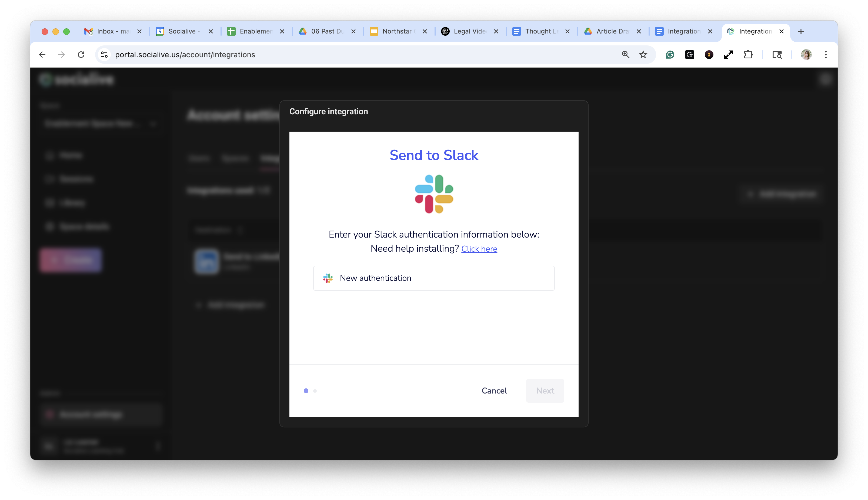Screen dimensions: 868x500
Task: Open the Extensions puzzle icon
Action: point(748,55)
